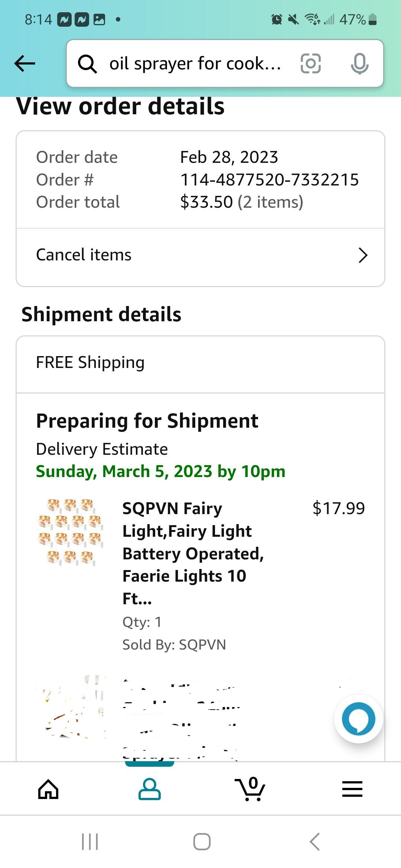The width and height of the screenshot is (401, 868).
Task: Tap Android recent apps button
Action: 90,841
